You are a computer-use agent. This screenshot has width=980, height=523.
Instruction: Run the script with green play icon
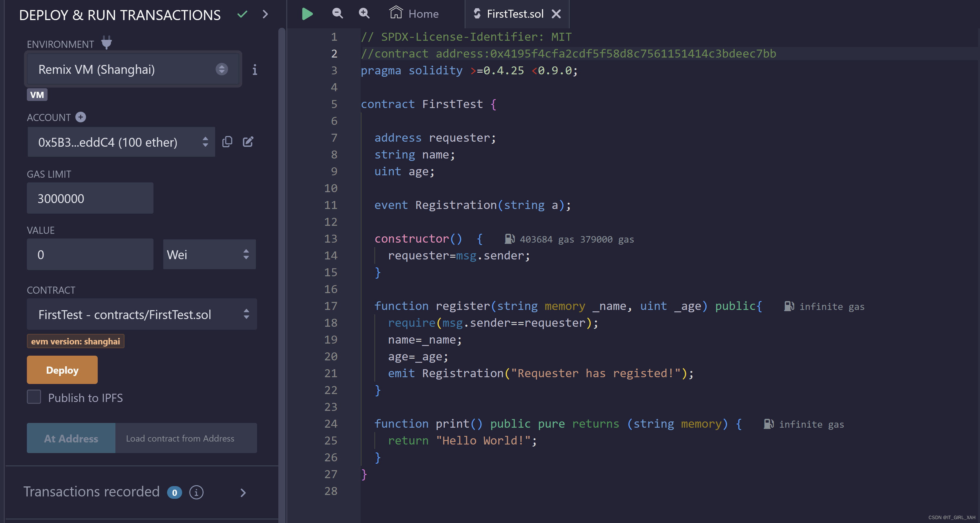click(307, 14)
